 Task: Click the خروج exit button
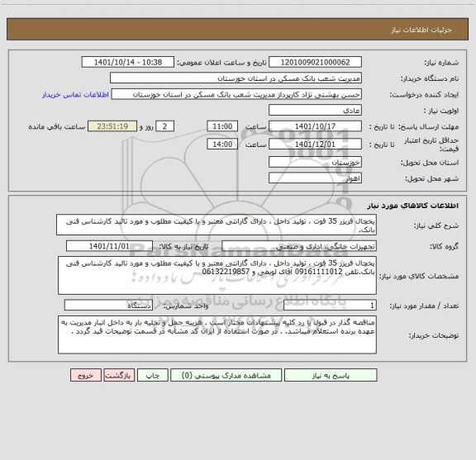tap(86, 375)
